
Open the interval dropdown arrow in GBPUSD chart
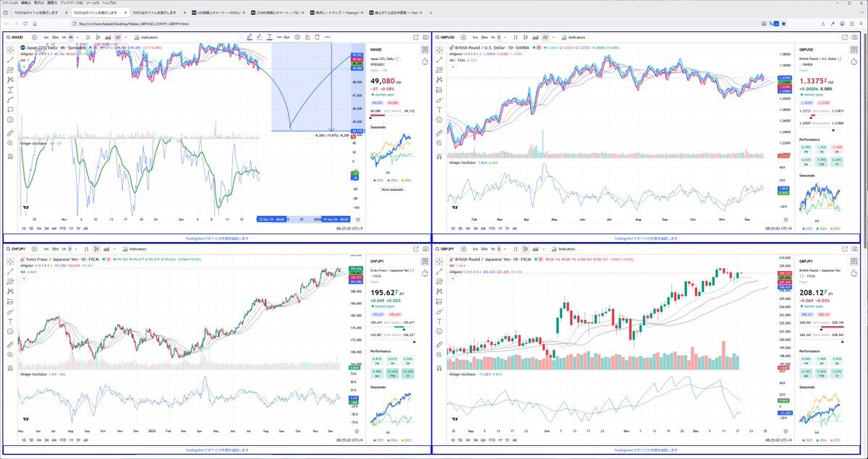[505, 37]
